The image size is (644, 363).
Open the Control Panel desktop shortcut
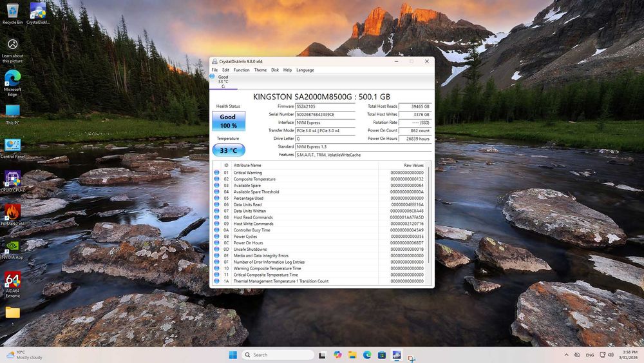click(12, 148)
